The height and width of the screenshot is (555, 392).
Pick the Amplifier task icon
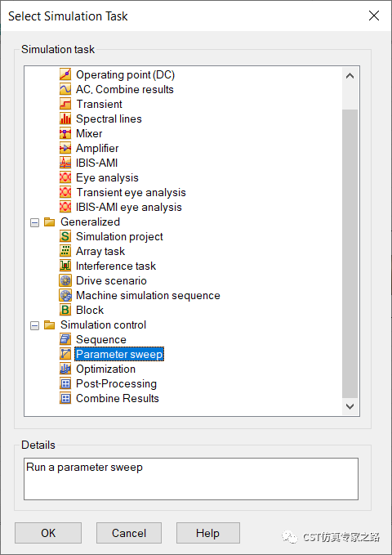pos(65,148)
